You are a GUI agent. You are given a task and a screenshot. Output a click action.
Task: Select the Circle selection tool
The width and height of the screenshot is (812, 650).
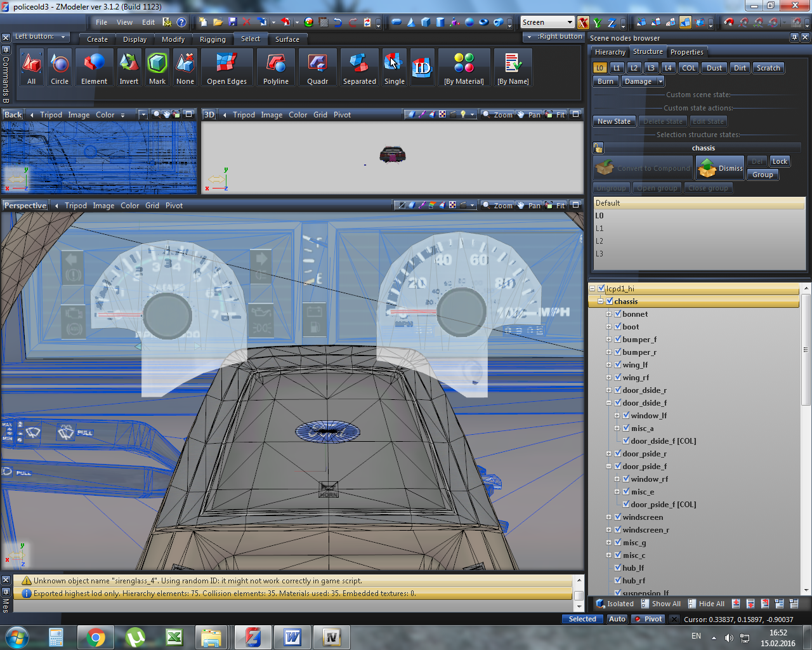pyautogui.click(x=60, y=67)
